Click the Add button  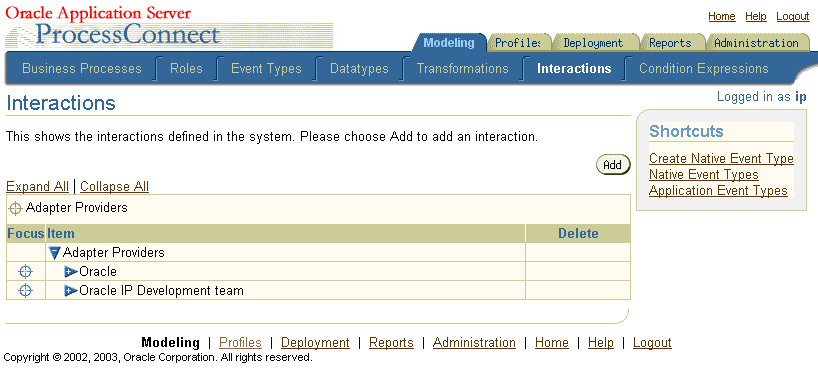tap(613, 164)
